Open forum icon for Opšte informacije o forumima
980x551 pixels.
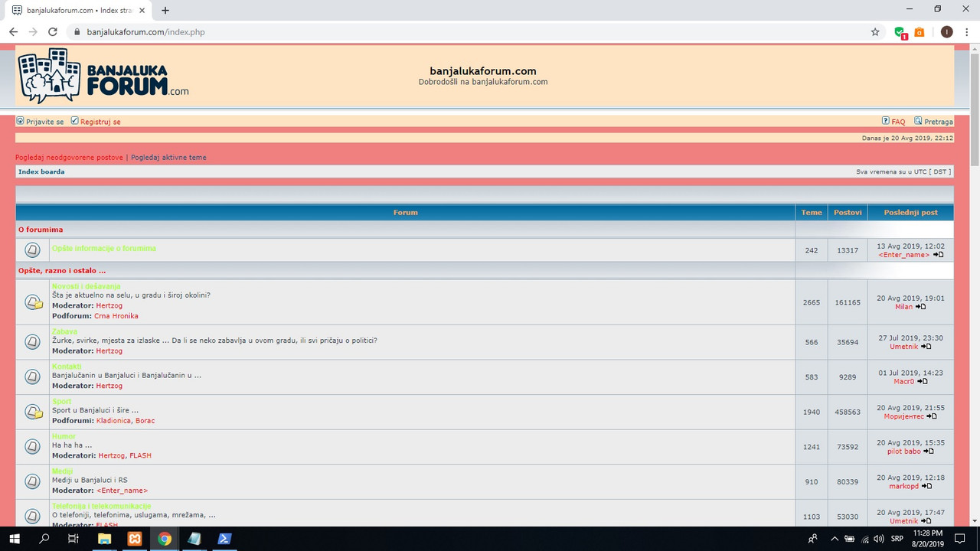[32, 250]
